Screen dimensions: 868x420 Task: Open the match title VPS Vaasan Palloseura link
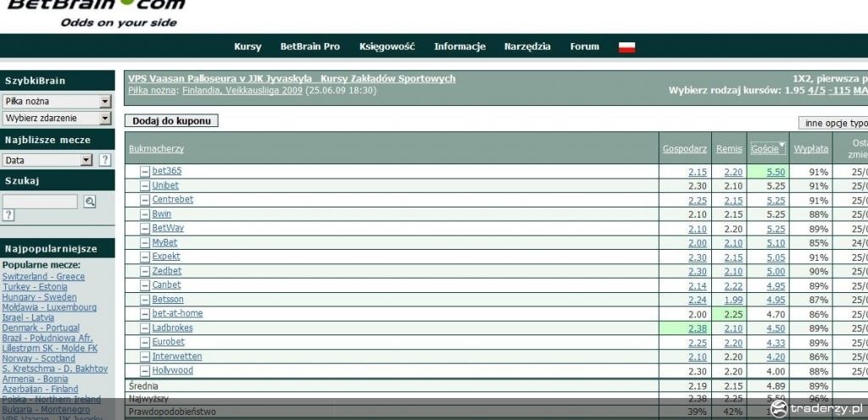pos(292,79)
